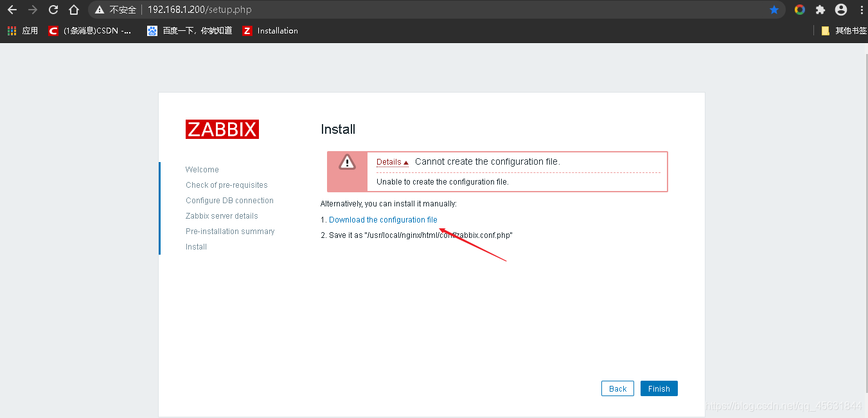Open the other bookmarks folder
The image size is (868, 418).
click(844, 30)
